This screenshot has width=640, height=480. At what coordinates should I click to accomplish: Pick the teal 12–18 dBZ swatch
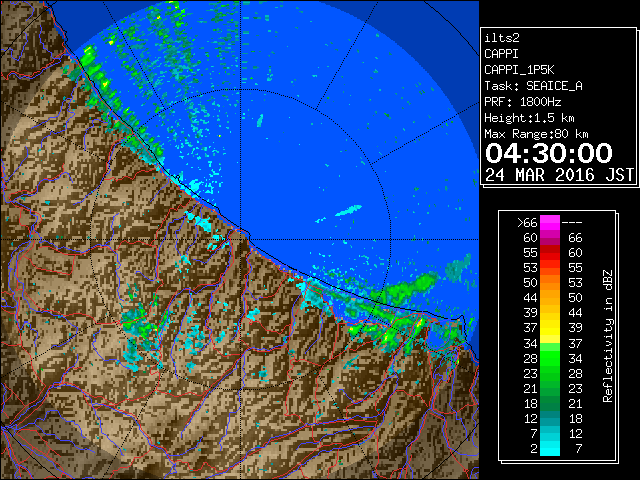pos(550,418)
